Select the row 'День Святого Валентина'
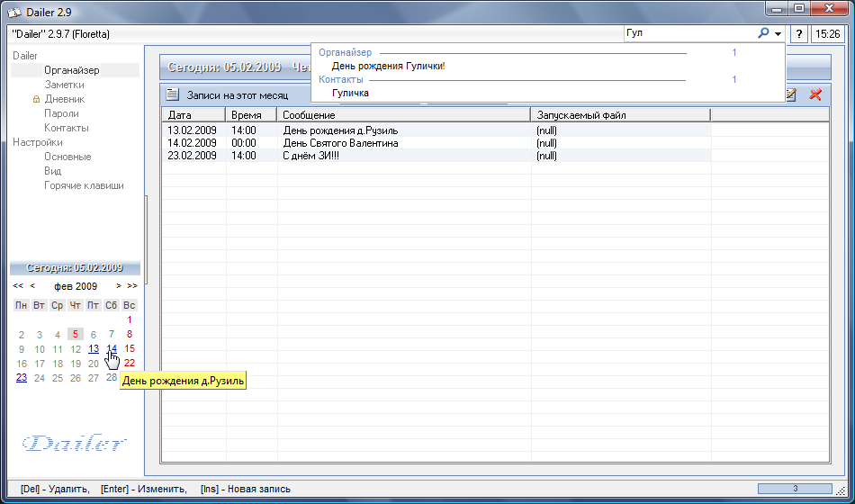 [x=436, y=143]
